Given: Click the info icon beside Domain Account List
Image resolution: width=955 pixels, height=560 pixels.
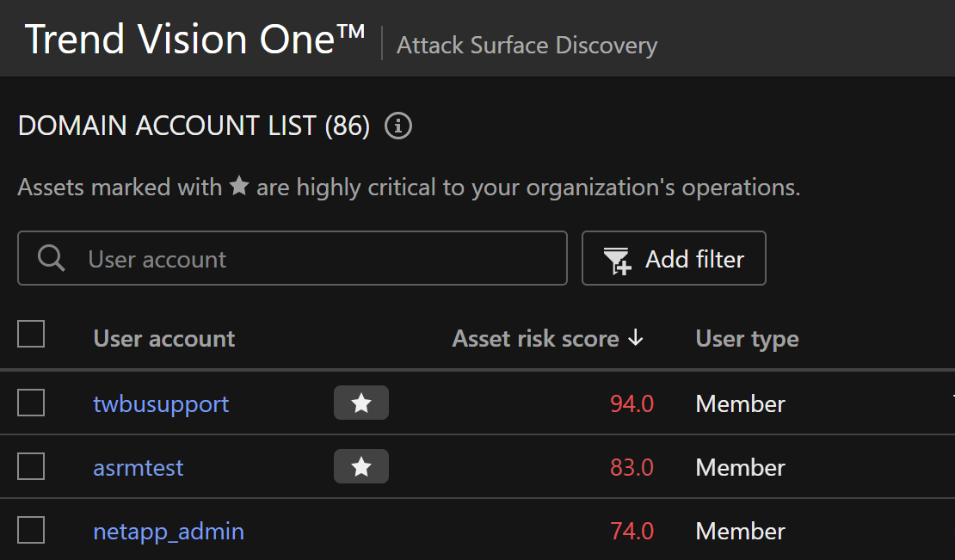Looking at the screenshot, I should (x=398, y=126).
